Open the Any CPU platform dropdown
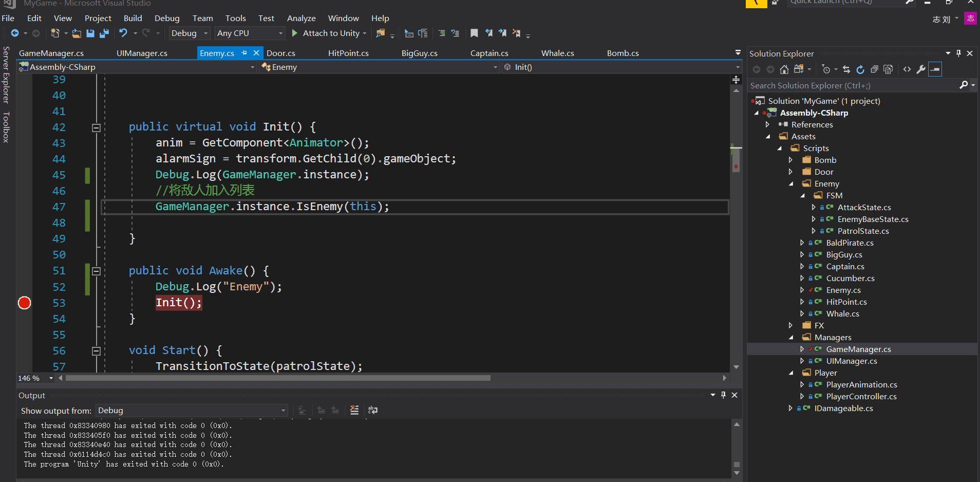The width and height of the screenshot is (980, 482). (x=250, y=33)
